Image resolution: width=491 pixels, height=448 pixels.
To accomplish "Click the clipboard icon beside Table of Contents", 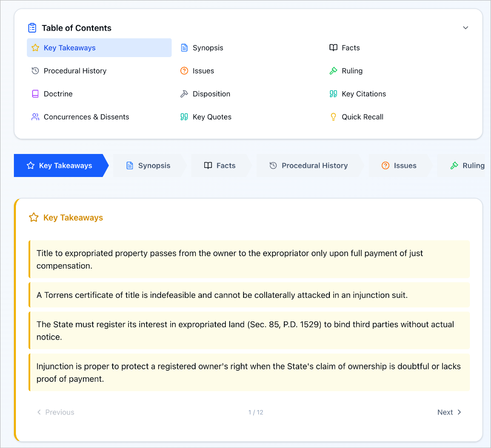I will [32, 27].
